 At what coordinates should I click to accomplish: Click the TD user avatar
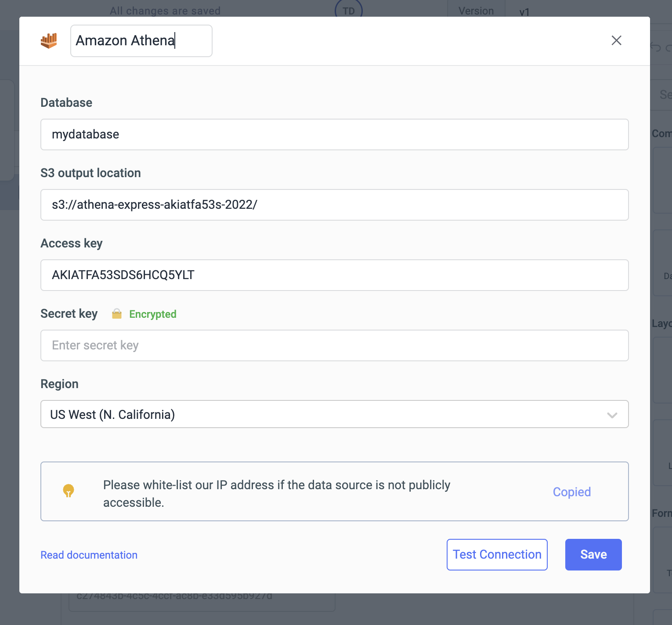(x=348, y=10)
